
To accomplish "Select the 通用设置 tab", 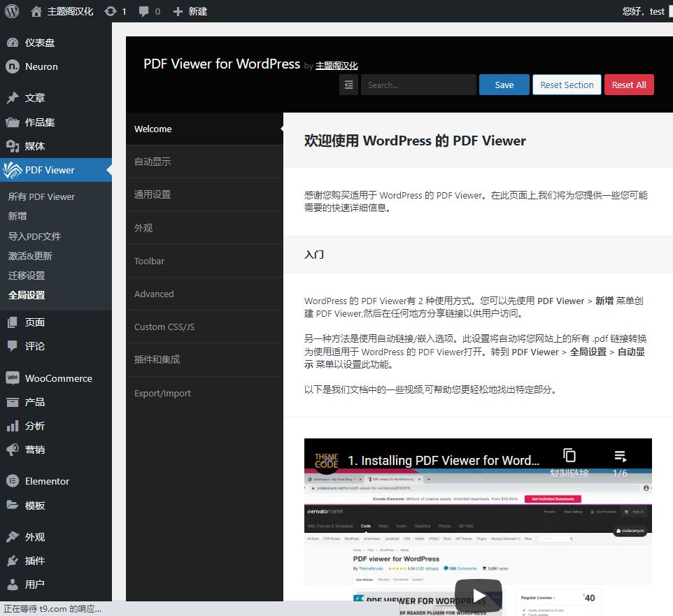I will [205, 195].
